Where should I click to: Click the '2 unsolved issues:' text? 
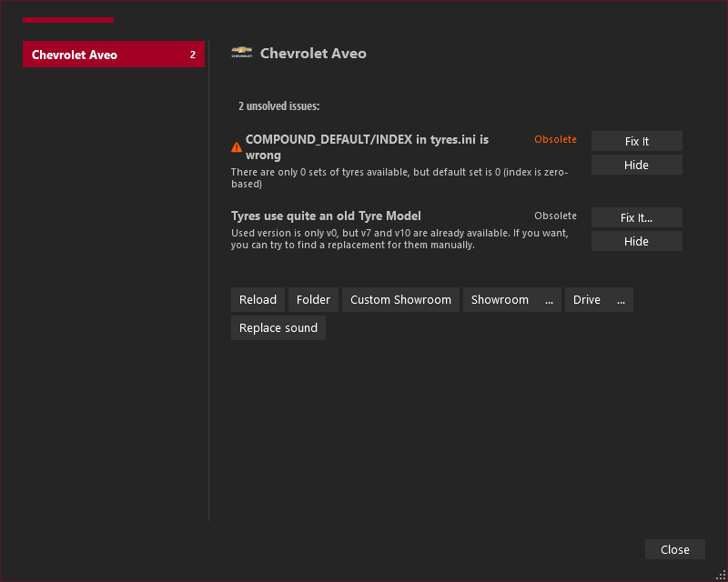point(279,106)
